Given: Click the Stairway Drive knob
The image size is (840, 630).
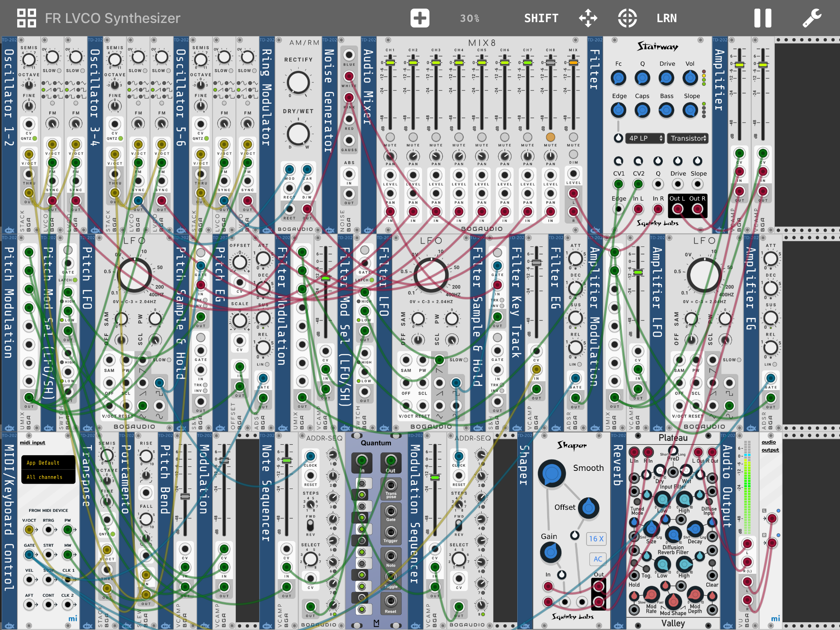Looking at the screenshot, I should (667, 78).
